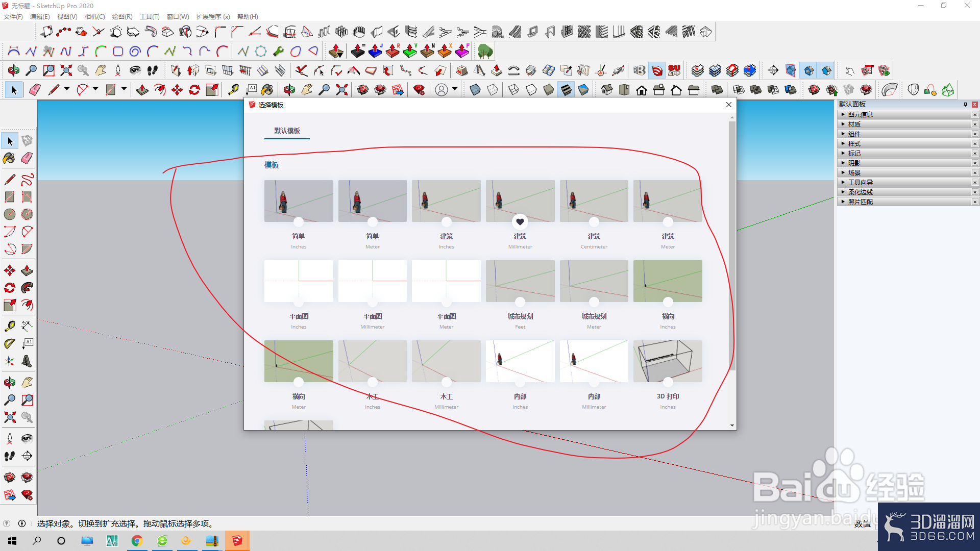
Task: Select the Make Component tool in left toolbar
Action: point(27,141)
